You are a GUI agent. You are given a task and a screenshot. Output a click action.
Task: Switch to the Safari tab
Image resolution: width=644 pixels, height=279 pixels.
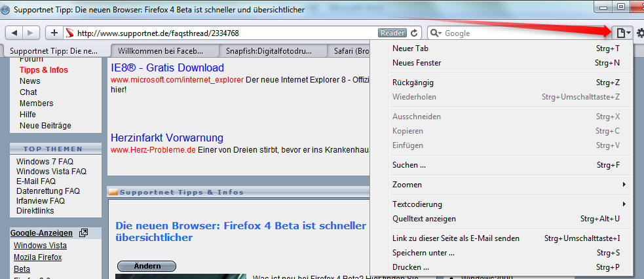click(350, 51)
